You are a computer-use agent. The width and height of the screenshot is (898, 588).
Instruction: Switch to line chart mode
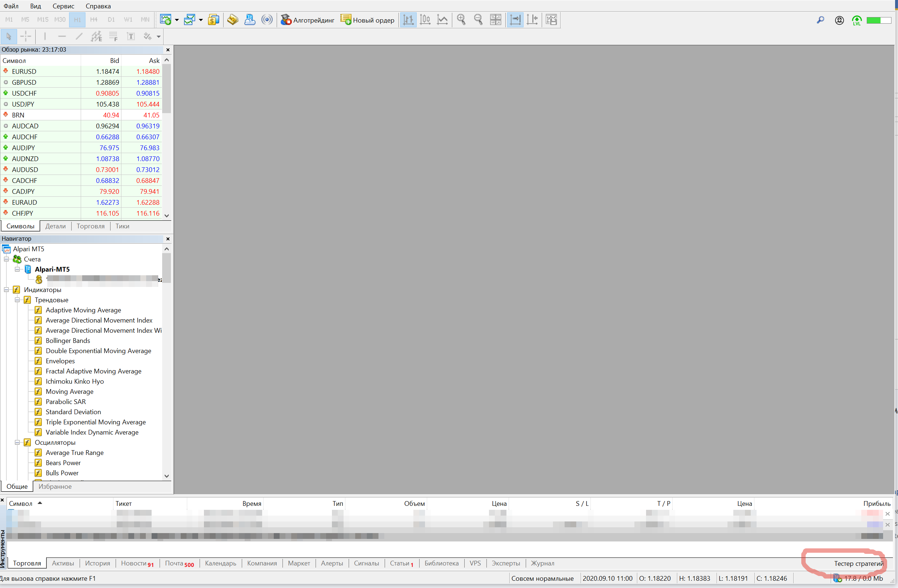(442, 20)
